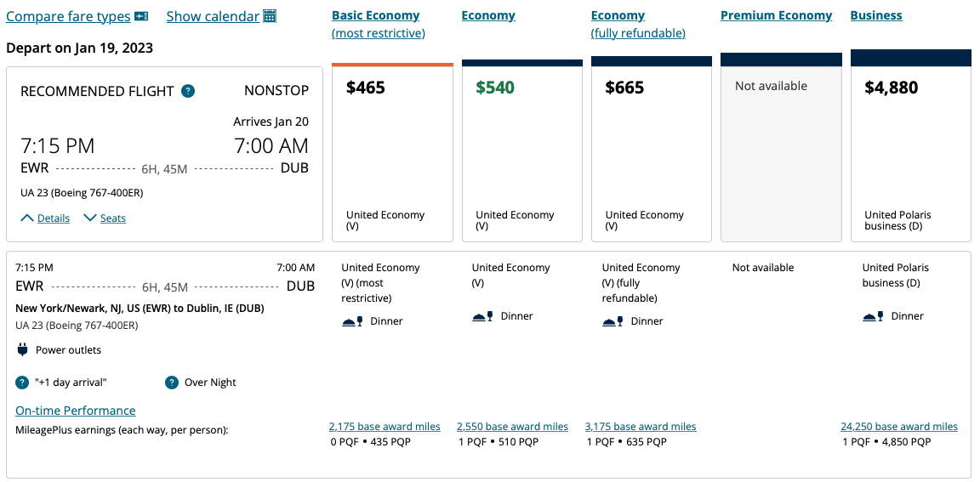Choose the $465 Basic Economy fare
Viewport: 980px width, 482px height.
(x=392, y=153)
